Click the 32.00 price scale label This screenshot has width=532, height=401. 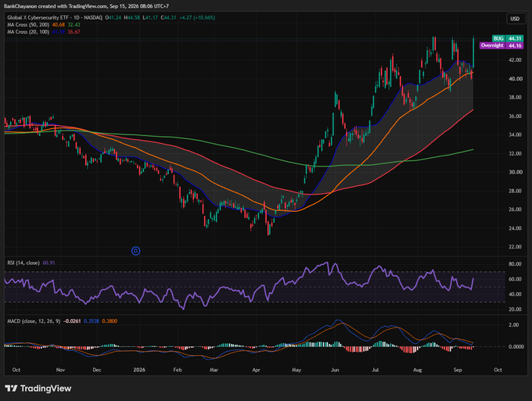(515, 153)
